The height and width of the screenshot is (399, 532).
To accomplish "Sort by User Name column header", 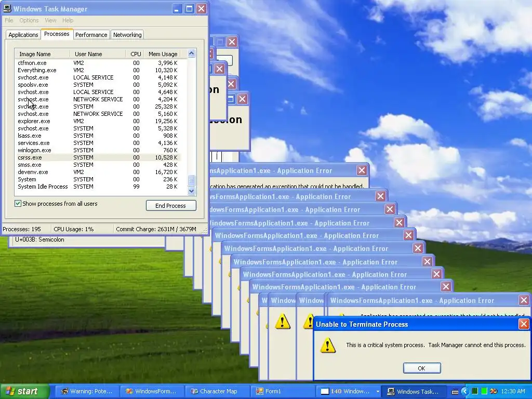I will 98,54.
